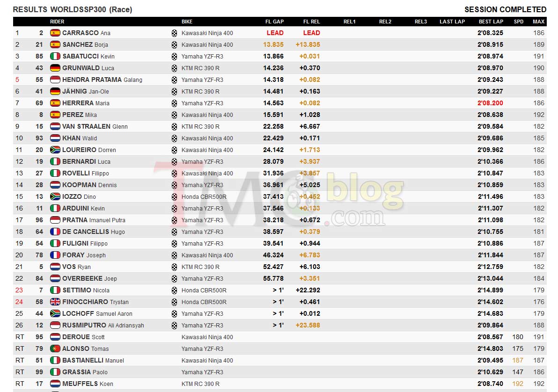
Task: Click the Italian flag beside SABATUCCI Kevin
Action: 55,56
